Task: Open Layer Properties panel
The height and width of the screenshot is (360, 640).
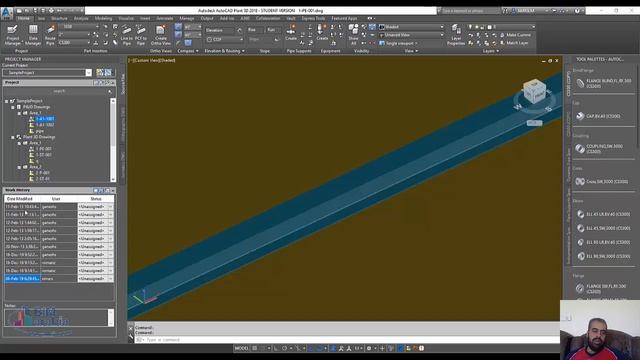Action: (x=456, y=35)
